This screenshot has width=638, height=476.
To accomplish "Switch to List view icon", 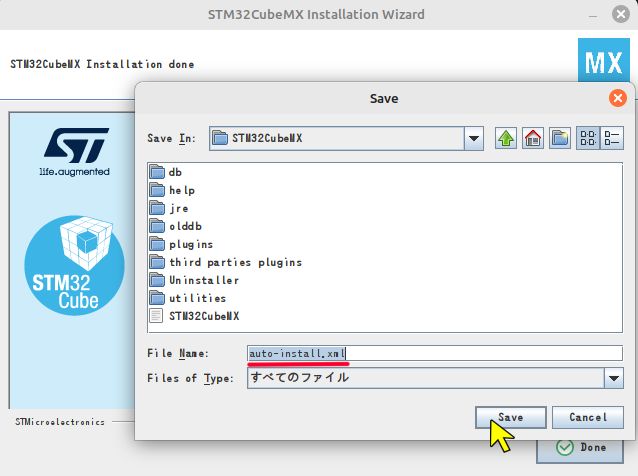I will point(588,138).
